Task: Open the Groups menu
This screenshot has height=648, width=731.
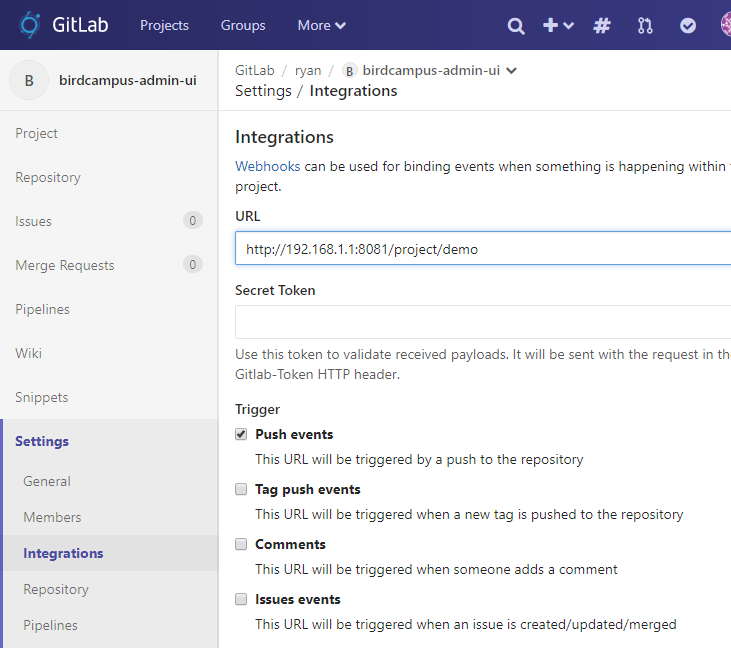Action: click(243, 25)
